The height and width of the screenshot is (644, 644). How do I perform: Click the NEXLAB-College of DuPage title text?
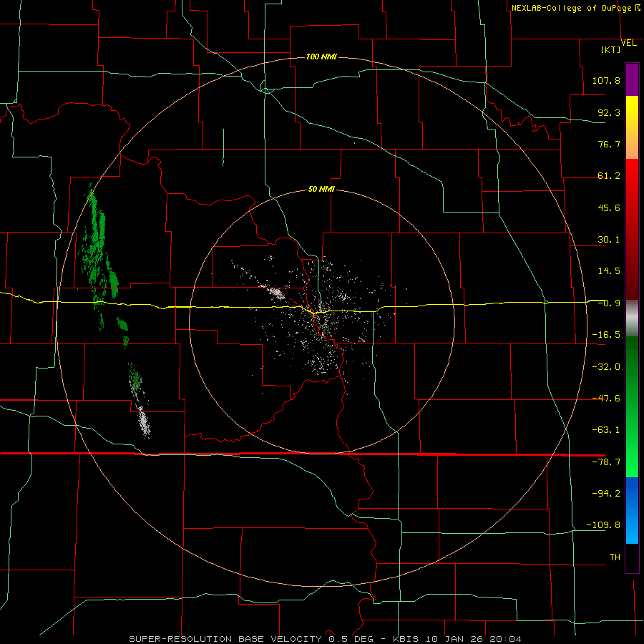573,8
